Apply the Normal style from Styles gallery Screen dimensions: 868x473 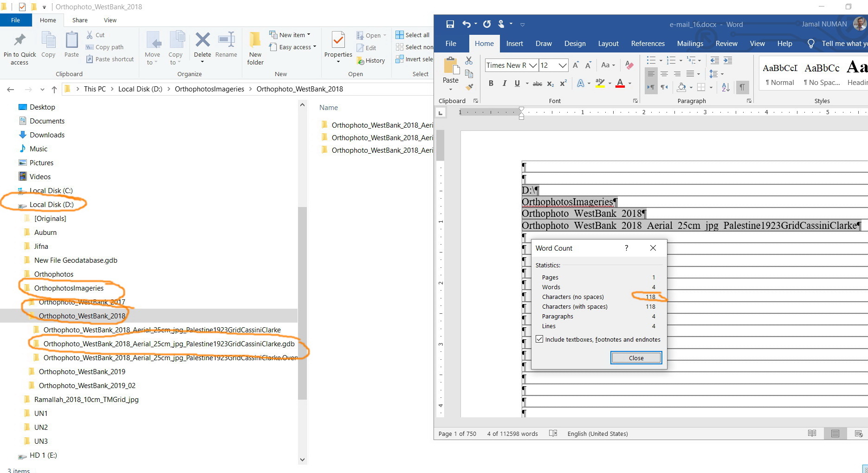click(780, 74)
